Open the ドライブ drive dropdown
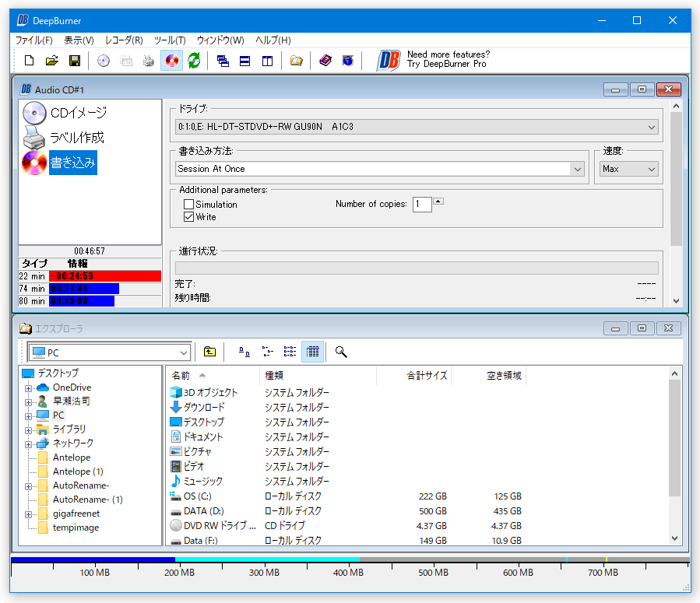 tap(652, 127)
